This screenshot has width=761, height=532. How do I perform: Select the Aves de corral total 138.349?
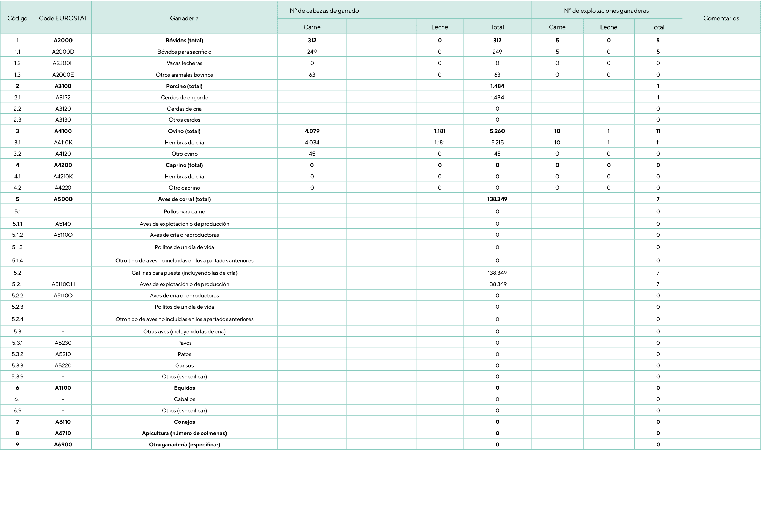pyautogui.click(x=497, y=199)
